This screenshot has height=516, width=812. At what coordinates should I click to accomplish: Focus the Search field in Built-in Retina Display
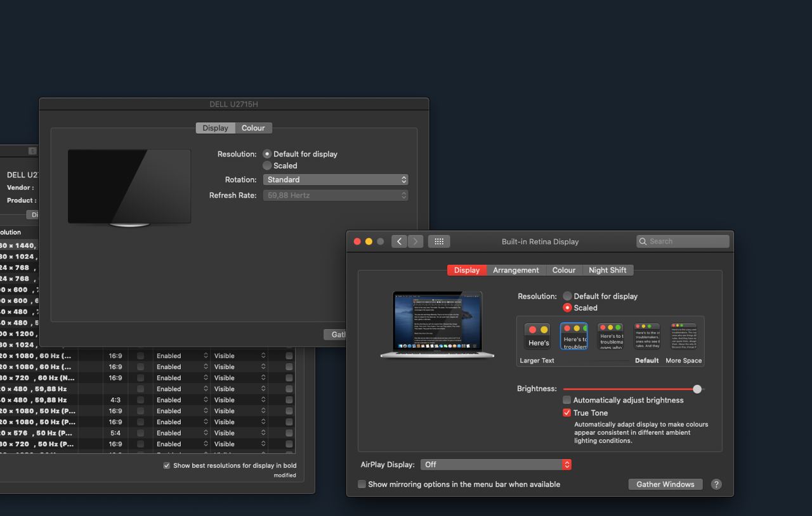click(x=683, y=242)
